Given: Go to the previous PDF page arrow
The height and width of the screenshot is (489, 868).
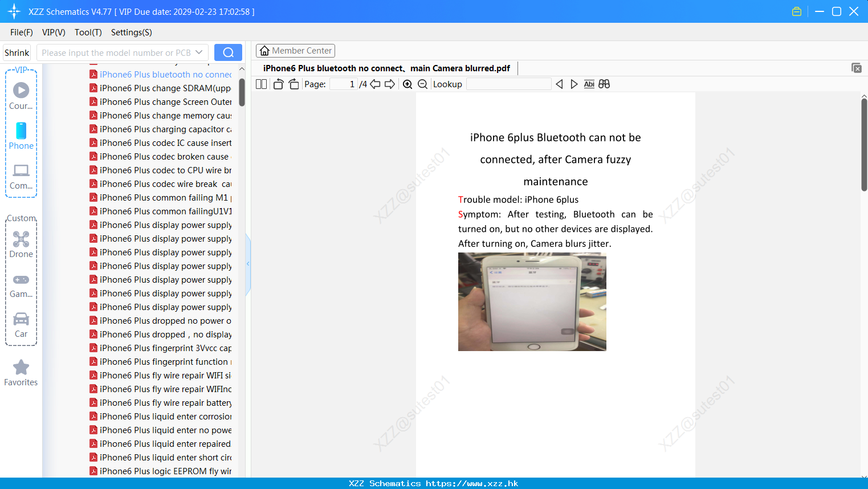Looking at the screenshot, I should (x=375, y=84).
